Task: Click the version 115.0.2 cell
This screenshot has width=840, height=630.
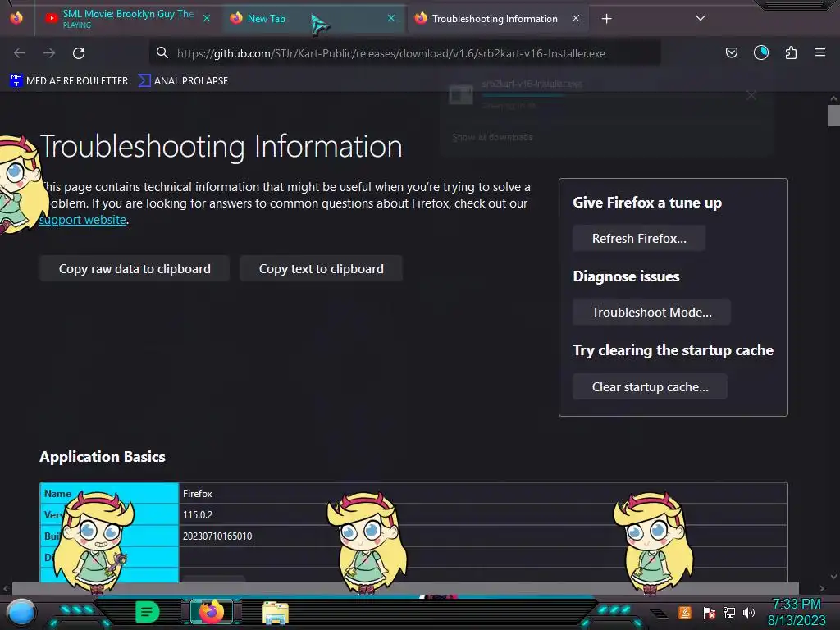Action: pyautogui.click(x=482, y=515)
